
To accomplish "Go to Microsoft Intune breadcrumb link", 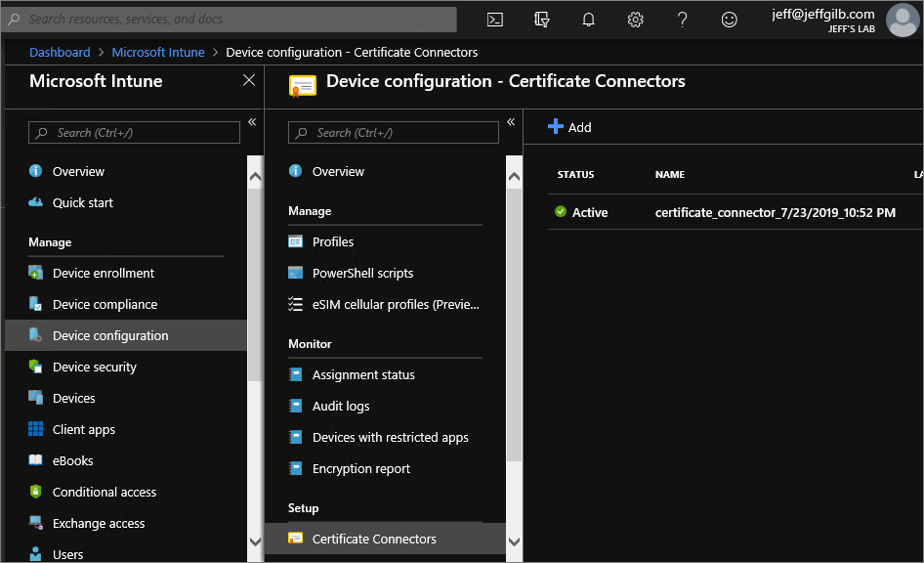I will click(x=158, y=52).
